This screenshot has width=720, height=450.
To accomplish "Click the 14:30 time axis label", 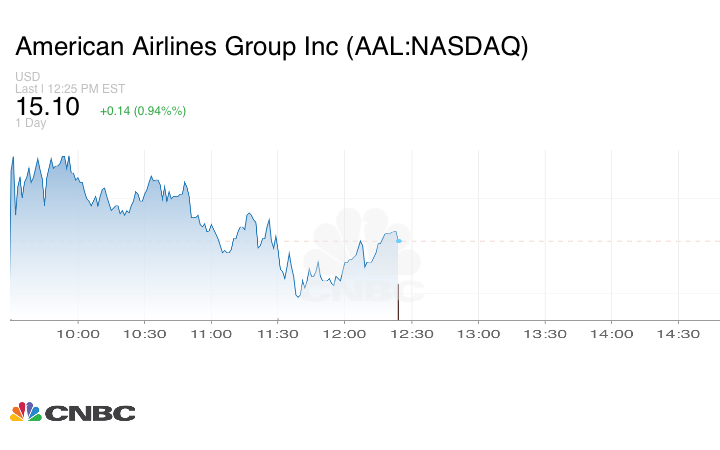I will 678,334.
